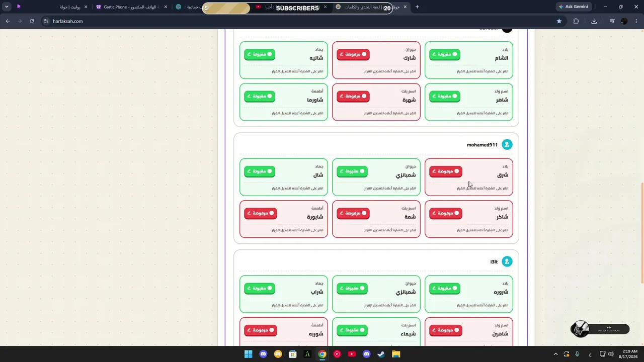Viewport: 644px width, 362px height.
Task: Open the media controls icon in the toolbar
Action: coord(612,21)
